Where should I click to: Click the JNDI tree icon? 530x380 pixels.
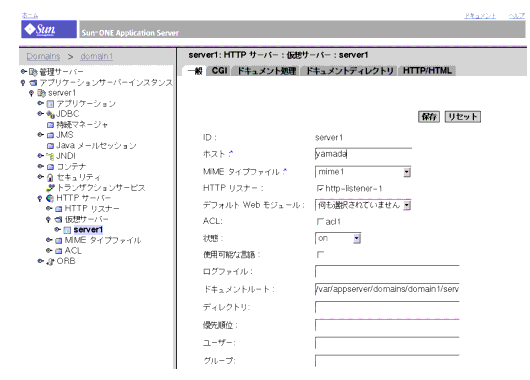point(50,156)
